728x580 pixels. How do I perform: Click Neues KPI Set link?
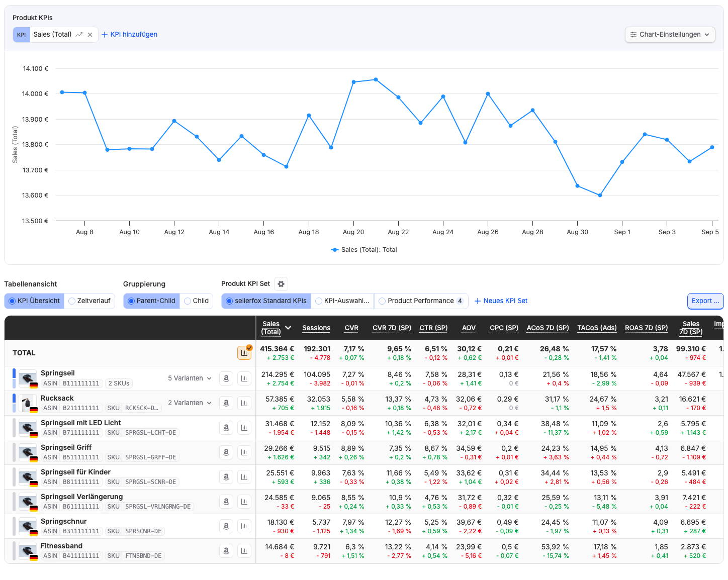(x=501, y=301)
